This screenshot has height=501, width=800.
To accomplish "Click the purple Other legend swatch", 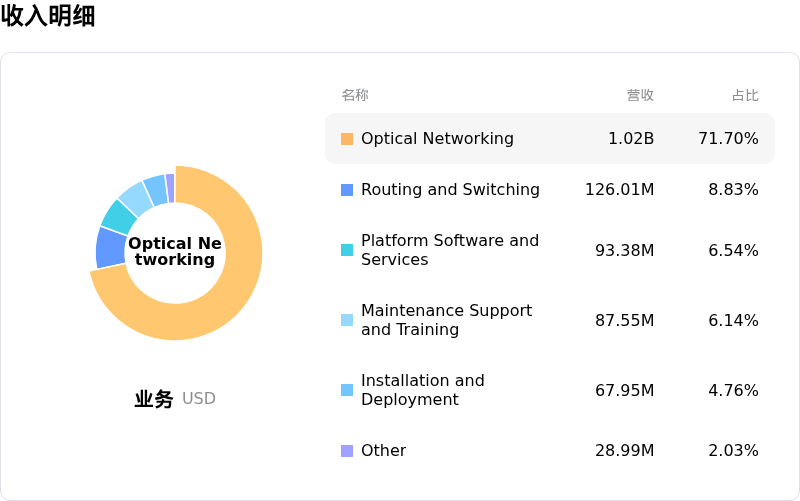I will point(347,451).
